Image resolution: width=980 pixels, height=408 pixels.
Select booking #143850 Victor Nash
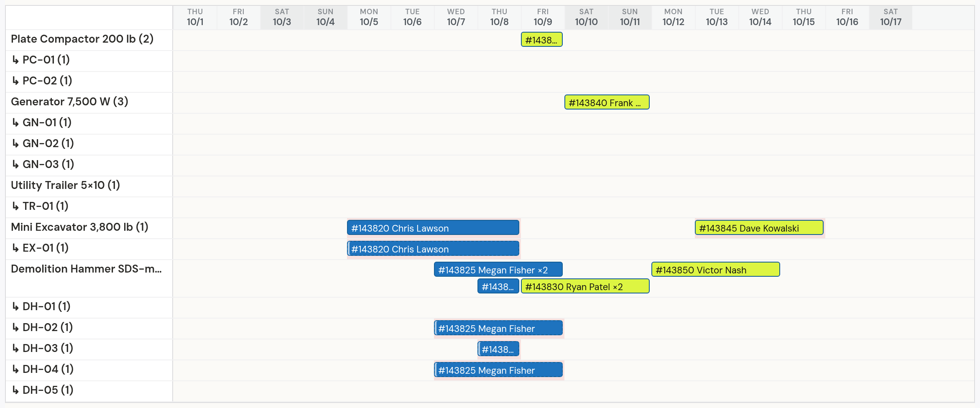(716, 270)
